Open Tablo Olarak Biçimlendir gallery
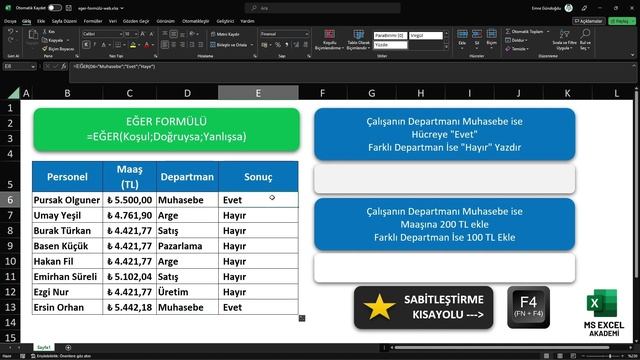The height and width of the screenshot is (360, 640). click(x=358, y=40)
